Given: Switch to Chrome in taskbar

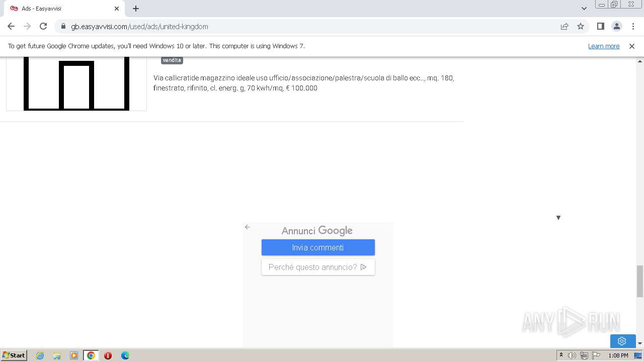Looking at the screenshot, I should coord(91,355).
